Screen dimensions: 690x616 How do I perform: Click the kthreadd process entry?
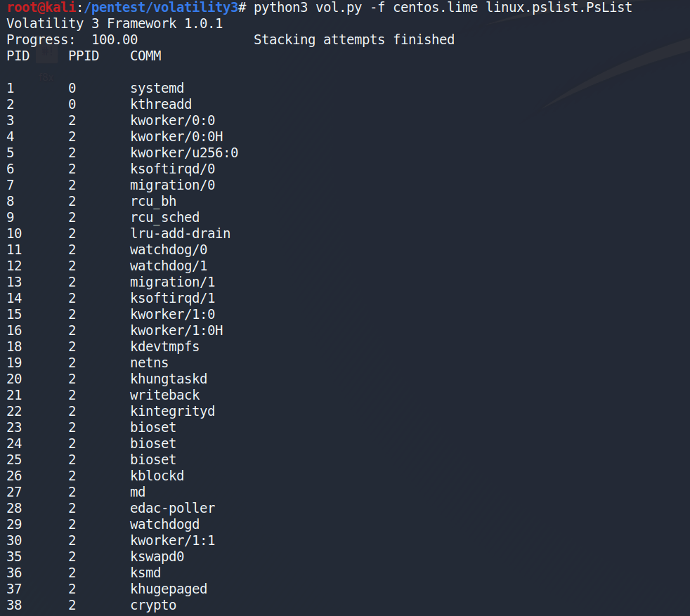[x=161, y=104]
